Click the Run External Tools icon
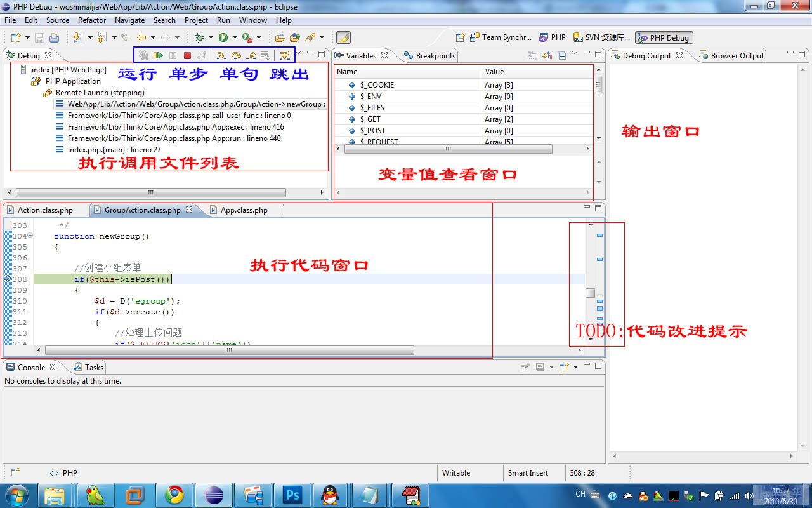This screenshot has height=508, width=812. [247, 37]
